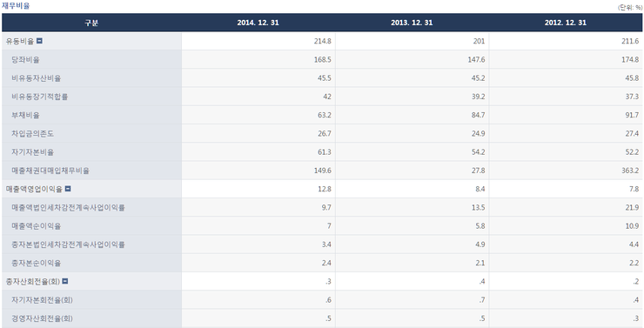
Task: Select the 경영자산회전율(회) row label
Action: pyautogui.click(x=42, y=318)
